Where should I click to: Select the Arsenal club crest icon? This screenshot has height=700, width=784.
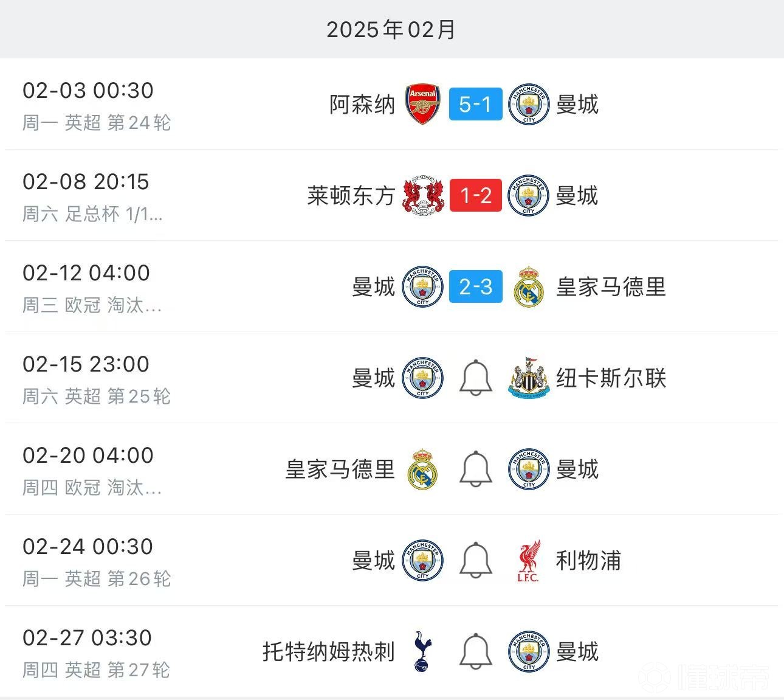point(422,104)
